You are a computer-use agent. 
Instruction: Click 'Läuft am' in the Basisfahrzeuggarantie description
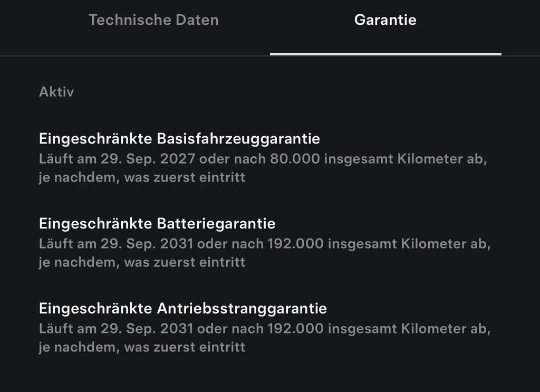point(67,159)
